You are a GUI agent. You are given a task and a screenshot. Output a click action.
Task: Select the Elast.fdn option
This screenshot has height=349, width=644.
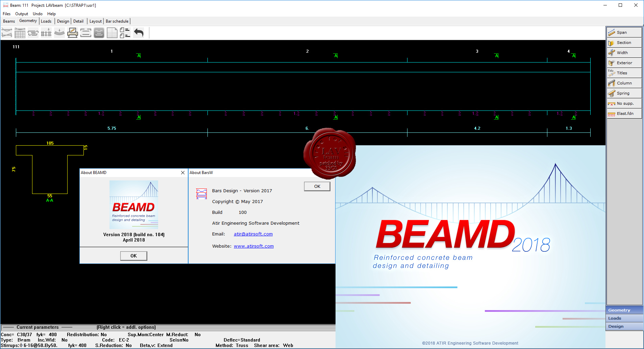[x=624, y=114]
